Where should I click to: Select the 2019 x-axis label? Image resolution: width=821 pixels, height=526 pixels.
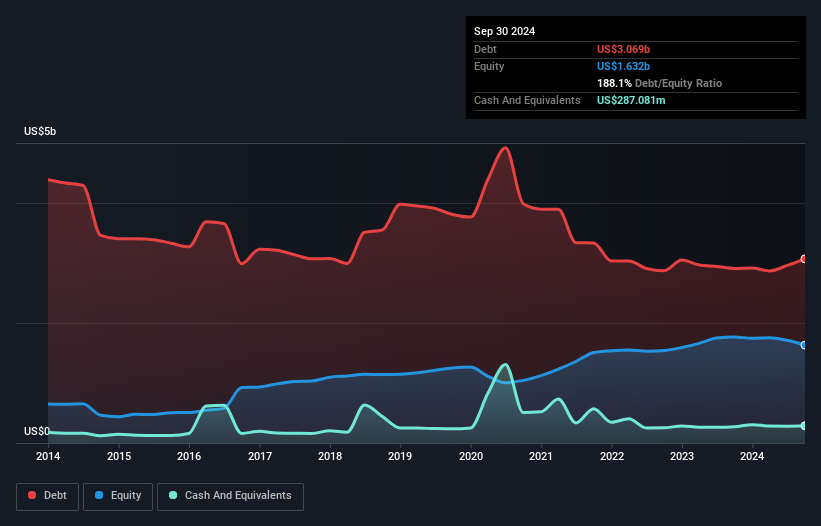point(400,456)
